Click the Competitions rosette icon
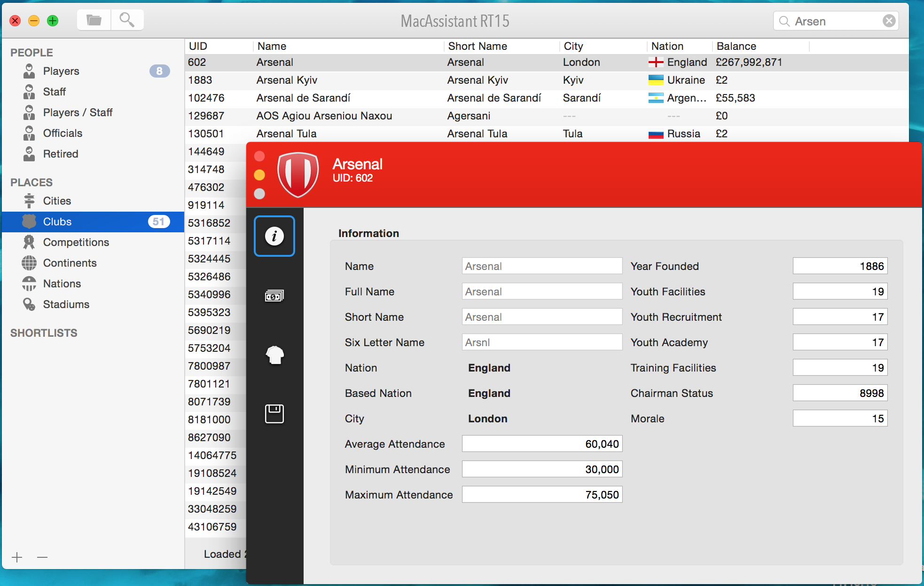 click(x=29, y=242)
